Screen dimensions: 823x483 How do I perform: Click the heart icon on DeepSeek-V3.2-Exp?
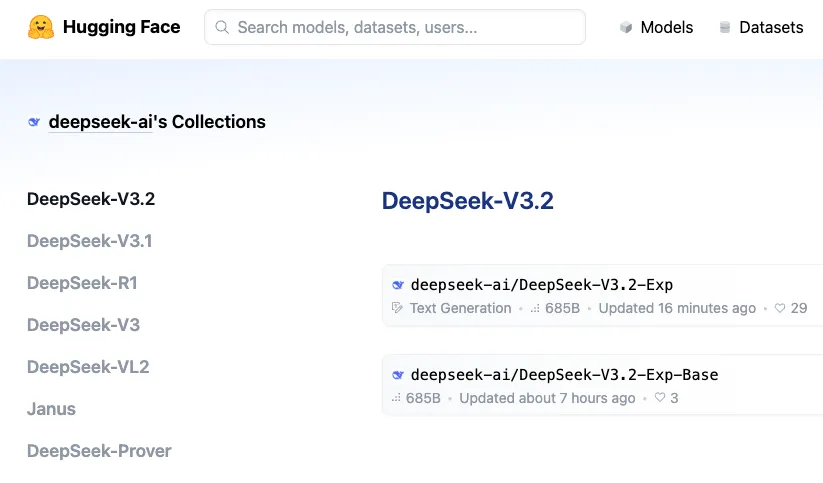[x=780, y=309]
